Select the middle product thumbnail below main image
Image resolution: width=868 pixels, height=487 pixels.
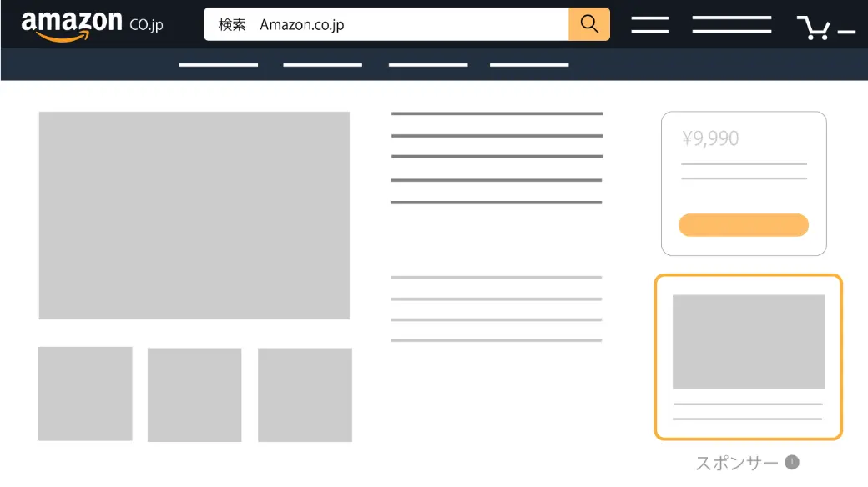194,394
